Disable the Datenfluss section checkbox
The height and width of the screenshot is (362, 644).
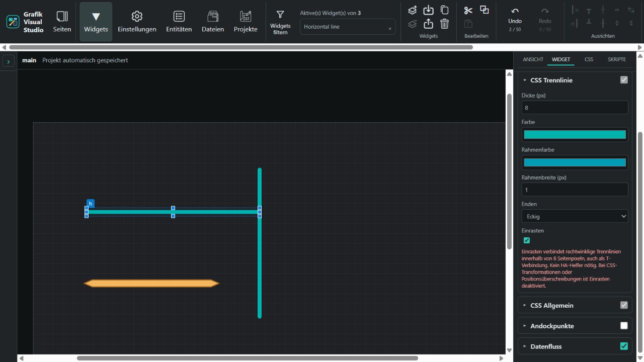tap(624, 346)
